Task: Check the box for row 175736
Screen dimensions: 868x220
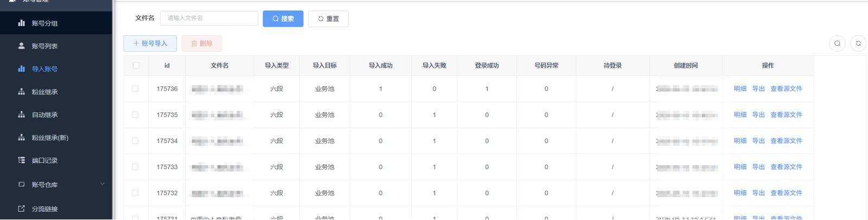Action: (x=136, y=89)
